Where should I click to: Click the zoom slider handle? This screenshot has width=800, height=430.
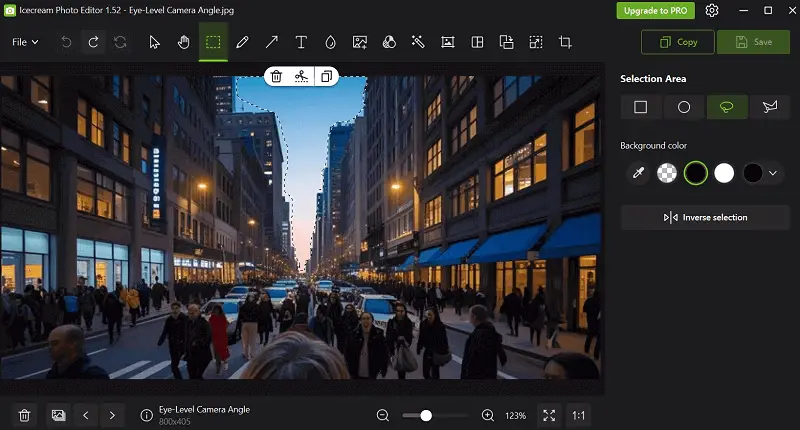pyautogui.click(x=426, y=416)
